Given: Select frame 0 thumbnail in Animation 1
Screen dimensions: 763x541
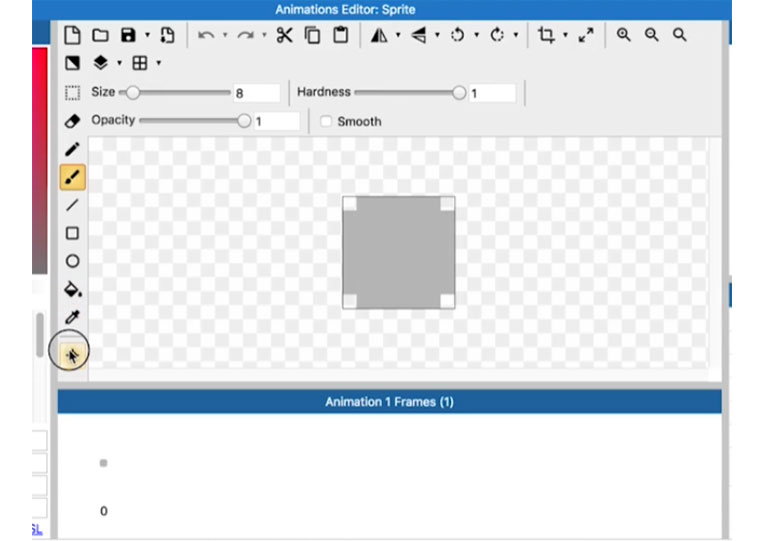Looking at the screenshot, I should (x=103, y=463).
